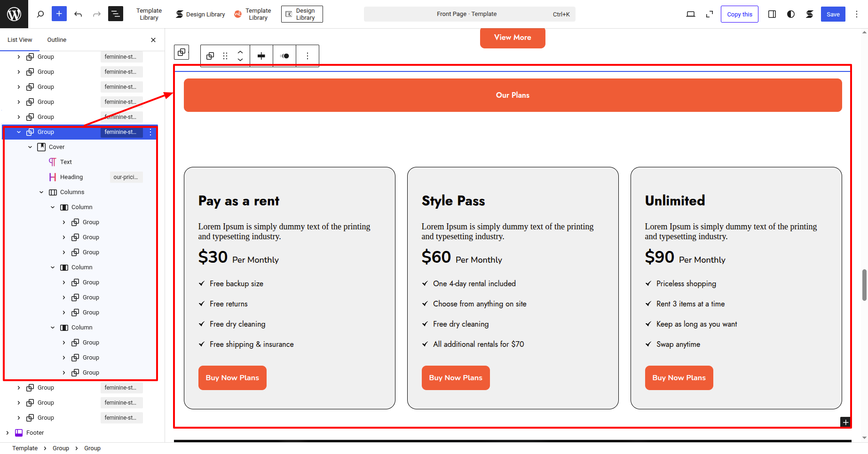The height and width of the screenshot is (454, 868).
Task: Toggle the Styles half-circle panel
Action: (790, 14)
